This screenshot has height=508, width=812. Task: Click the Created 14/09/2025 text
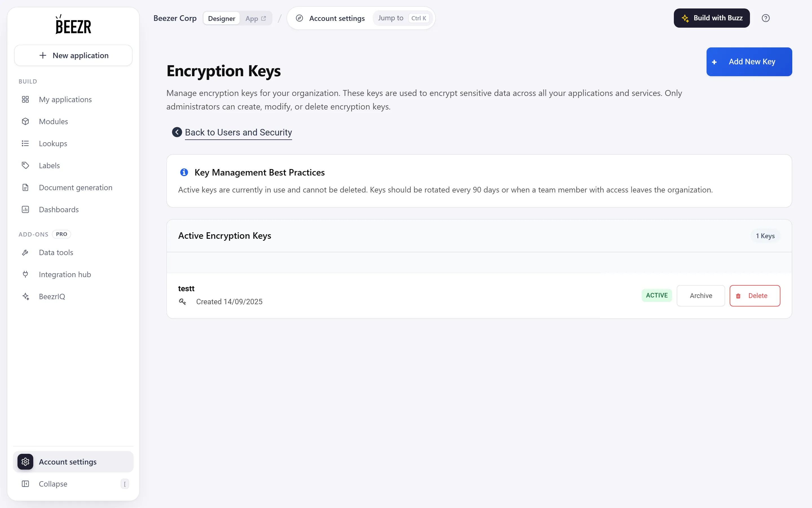point(229,302)
